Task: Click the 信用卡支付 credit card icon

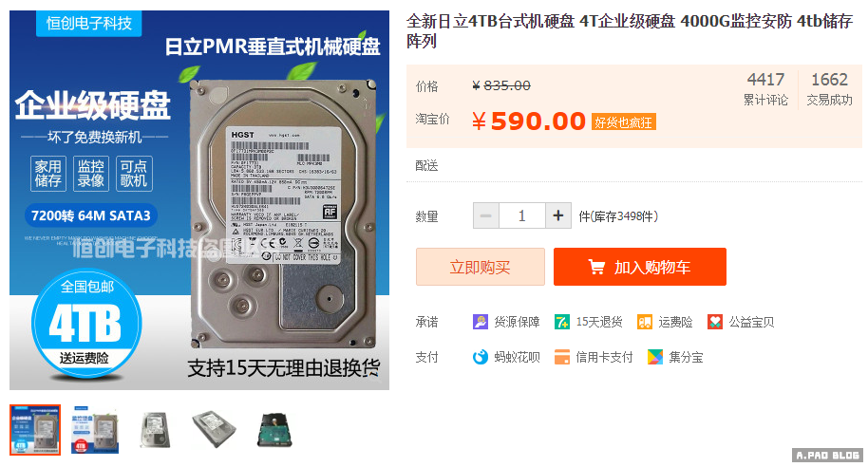Action: [562, 357]
